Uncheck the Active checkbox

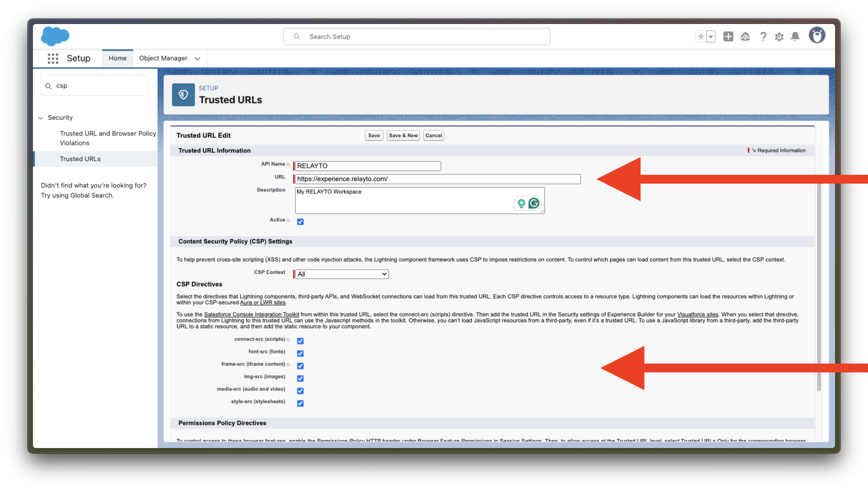[x=300, y=222]
